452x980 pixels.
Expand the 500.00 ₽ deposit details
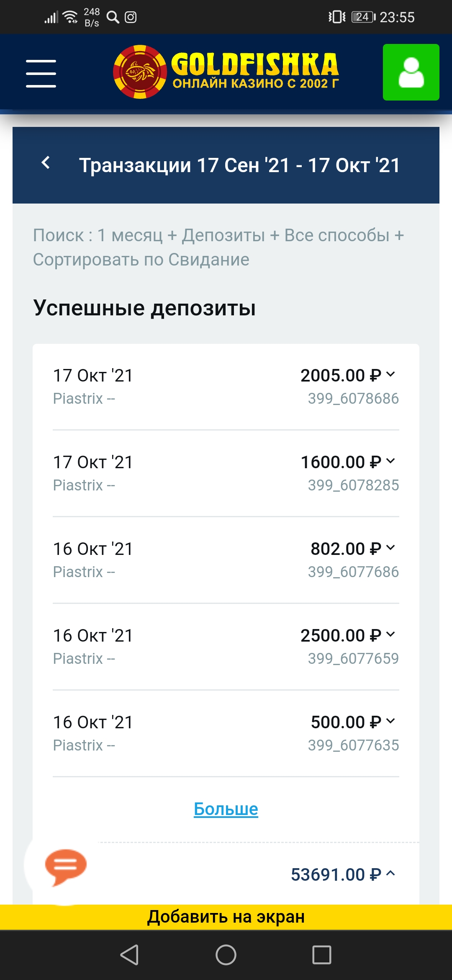[x=390, y=721]
